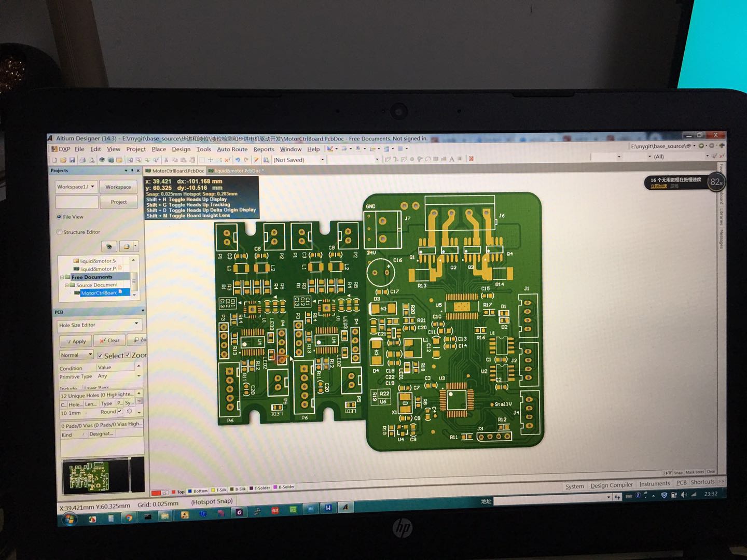Click the Open file folder icon
The width and height of the screenshot is (747, 560).
click(63, 160)
